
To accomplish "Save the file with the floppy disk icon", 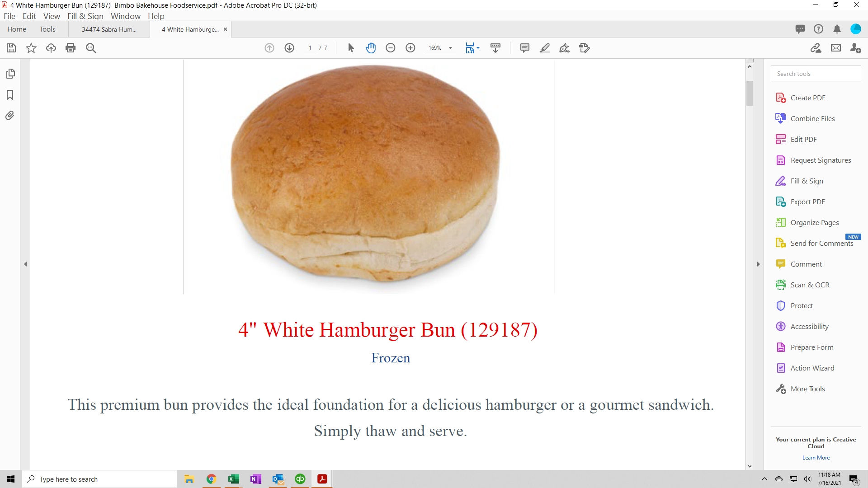I will (x=11, y=48).
